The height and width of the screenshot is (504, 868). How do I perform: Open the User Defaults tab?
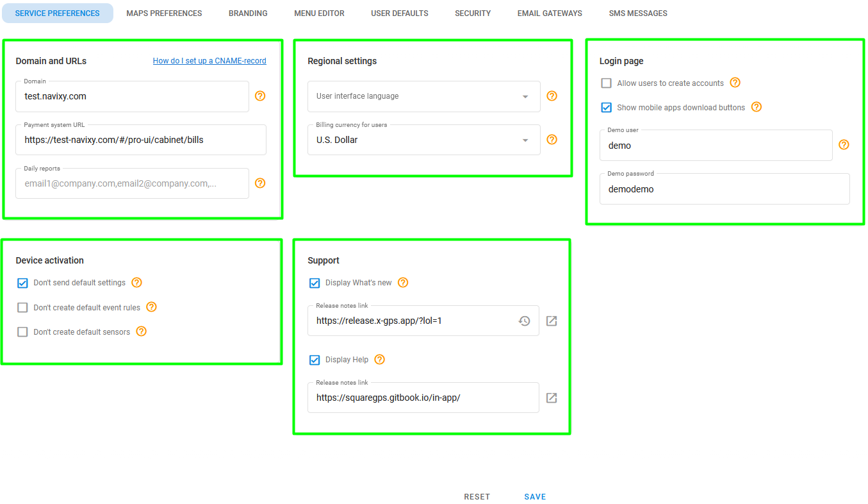point(400,13)
